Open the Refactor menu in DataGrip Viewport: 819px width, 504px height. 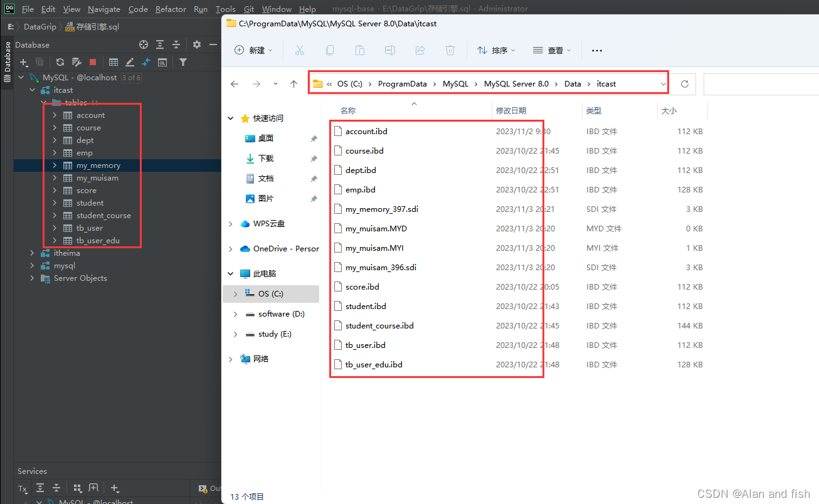(171, 9)
